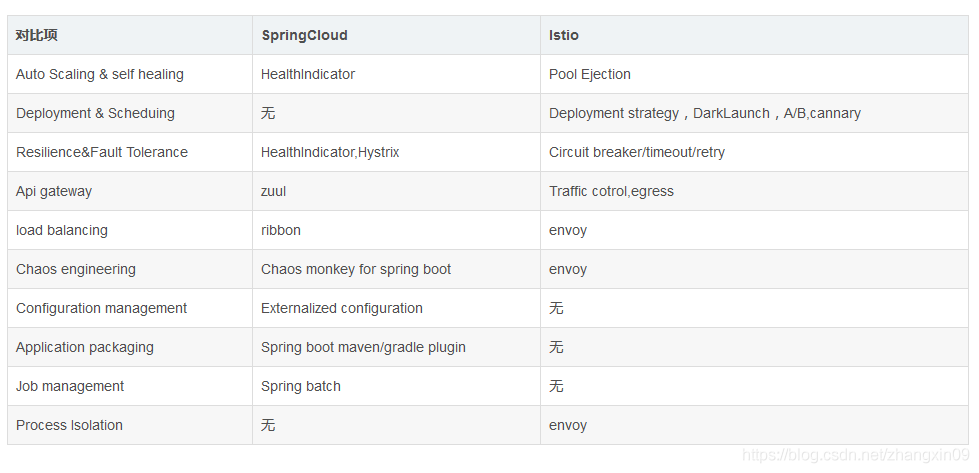This screenshot has height=473, width=979.
Task: Click the blog.csdn.net watermark URL
Action: tap(856, 456)
